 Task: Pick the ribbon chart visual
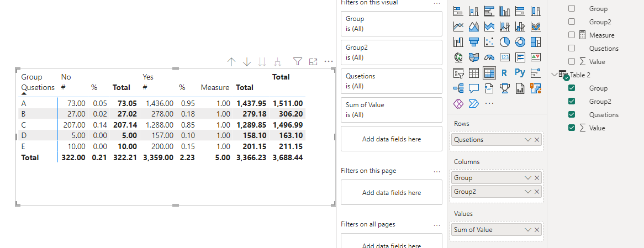click(536, 27)
